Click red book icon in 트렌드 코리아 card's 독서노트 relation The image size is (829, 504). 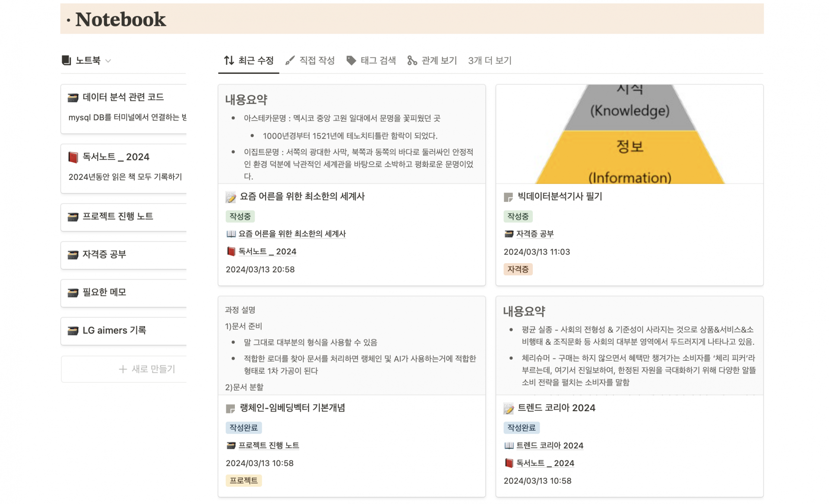tap(509, 463)
